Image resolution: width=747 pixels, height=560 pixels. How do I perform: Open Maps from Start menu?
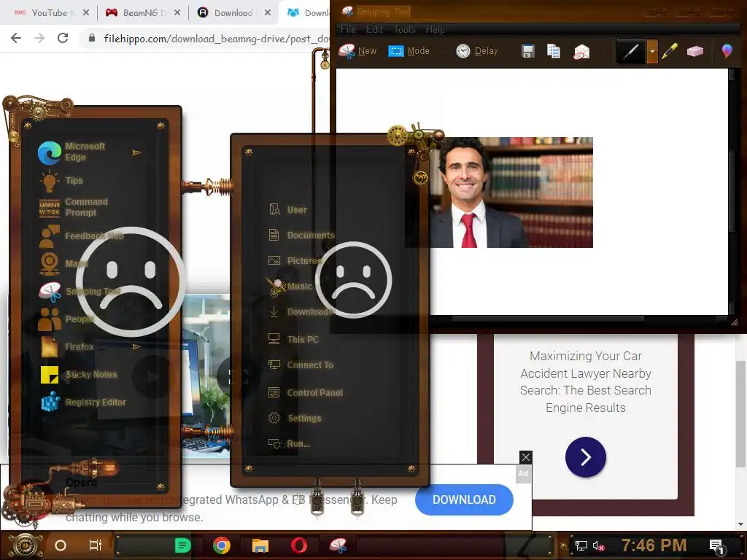(x=63, y=263)
